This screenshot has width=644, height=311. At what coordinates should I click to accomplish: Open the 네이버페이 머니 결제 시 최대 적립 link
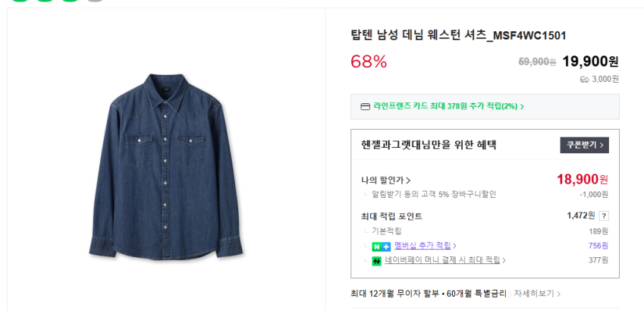click(x=442, y=261)
